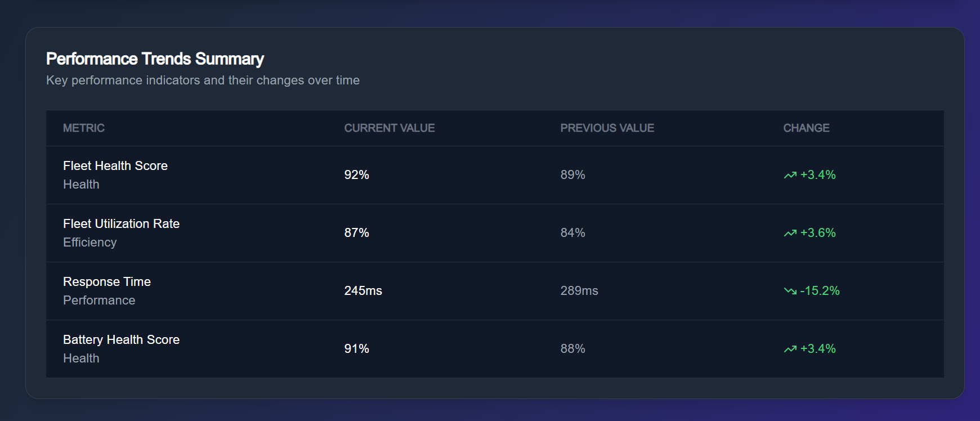Click the Performance Trends Summary title

(155, 58)
